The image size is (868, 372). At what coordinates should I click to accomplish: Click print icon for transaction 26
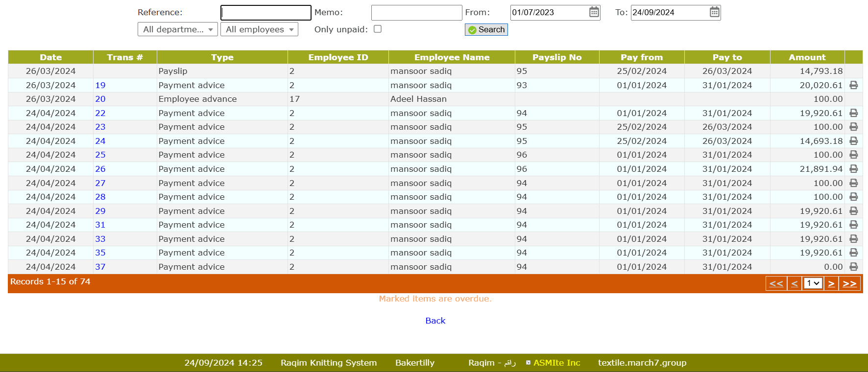click(x=853, y=169)
